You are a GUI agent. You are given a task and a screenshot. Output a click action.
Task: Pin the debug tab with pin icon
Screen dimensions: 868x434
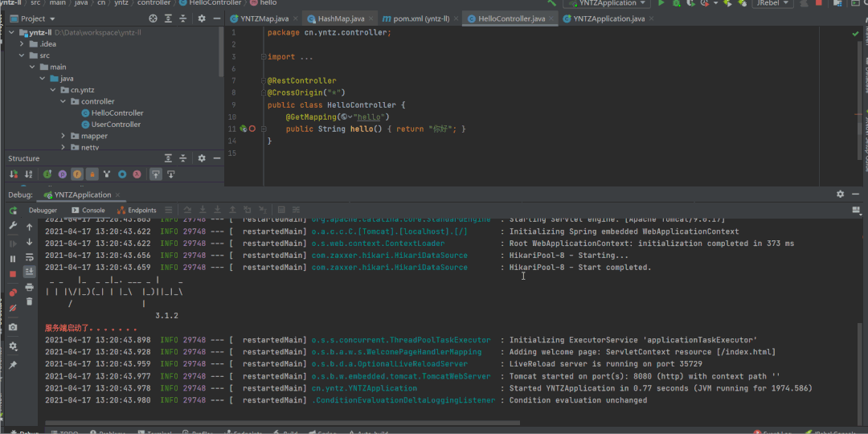click(13, 365)
